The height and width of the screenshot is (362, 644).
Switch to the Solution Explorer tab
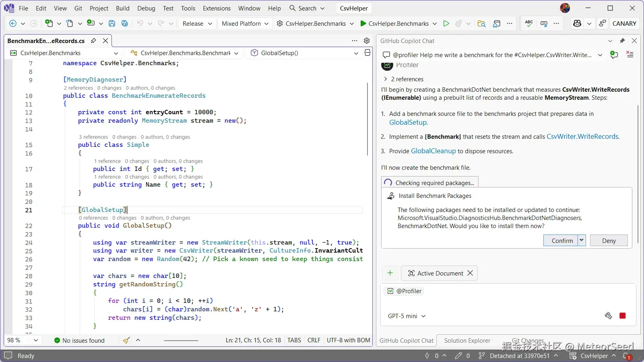pos(467,340)
